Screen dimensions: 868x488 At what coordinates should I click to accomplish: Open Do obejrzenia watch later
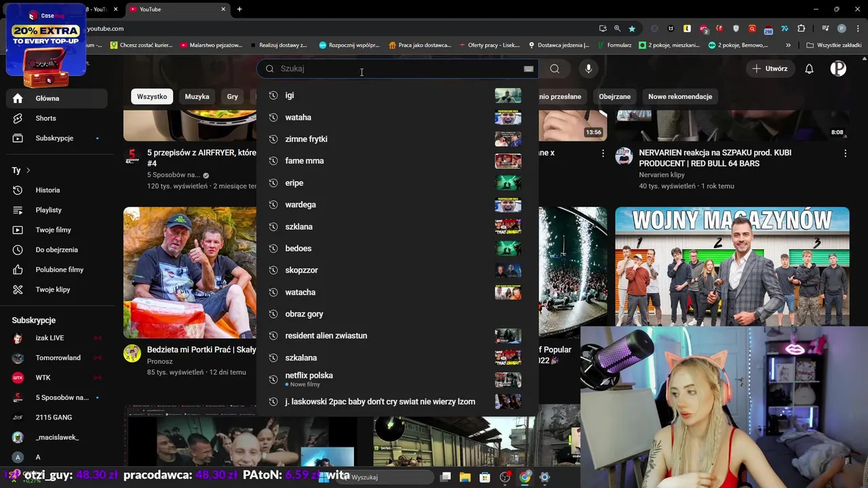point(57,250)
